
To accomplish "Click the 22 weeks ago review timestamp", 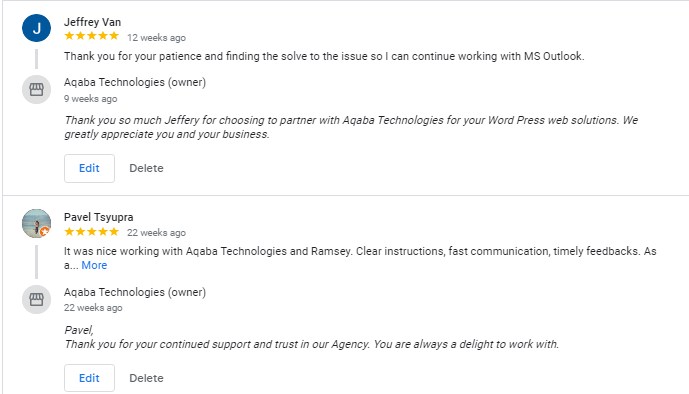I will (x=156, y=233).
